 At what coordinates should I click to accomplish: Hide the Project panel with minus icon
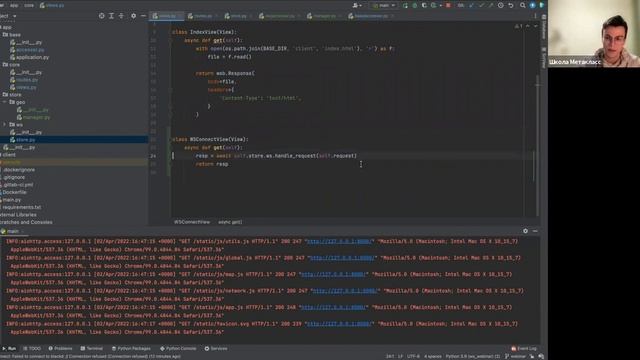click(143, 16)
